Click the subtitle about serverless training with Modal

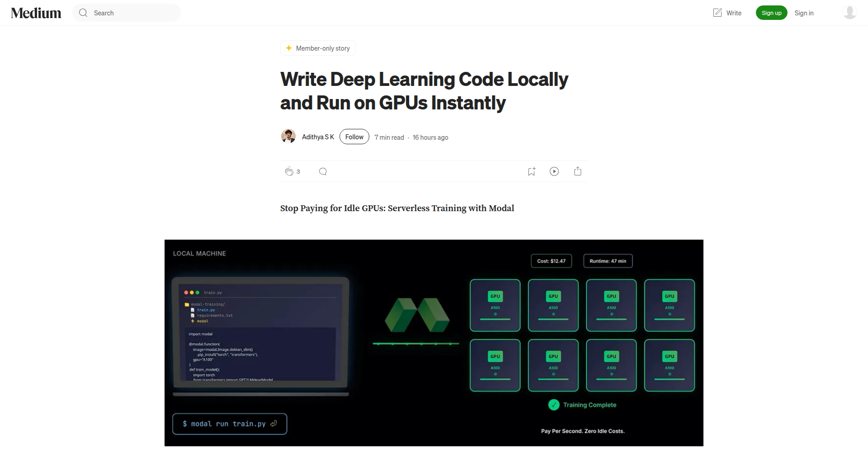coord(397,208)
